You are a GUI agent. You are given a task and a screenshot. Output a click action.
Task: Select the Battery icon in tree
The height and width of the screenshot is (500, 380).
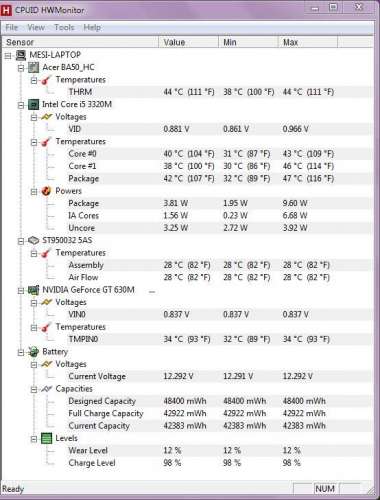[x=33, y=352]
